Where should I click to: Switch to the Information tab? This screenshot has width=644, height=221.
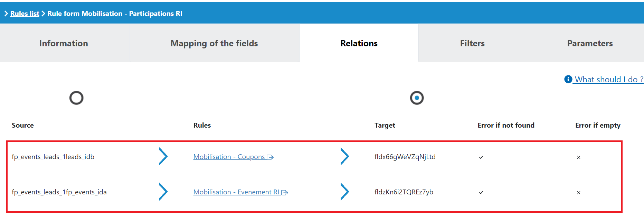pyautogui.click(x=64, y=43)
